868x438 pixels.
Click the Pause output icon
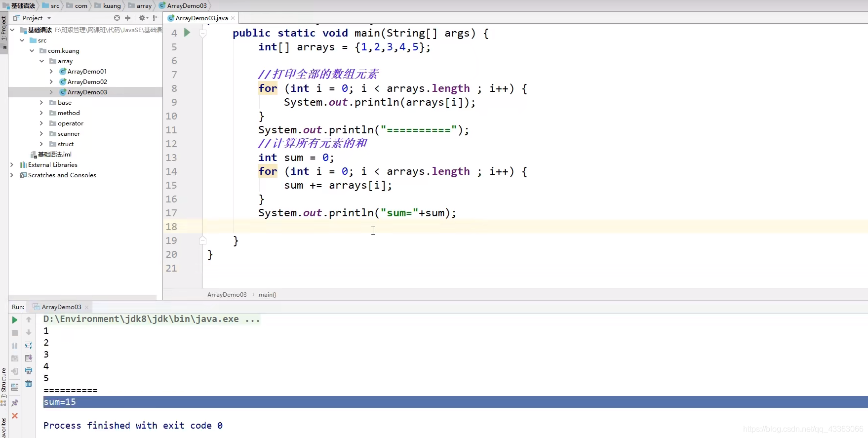point(15,346)
